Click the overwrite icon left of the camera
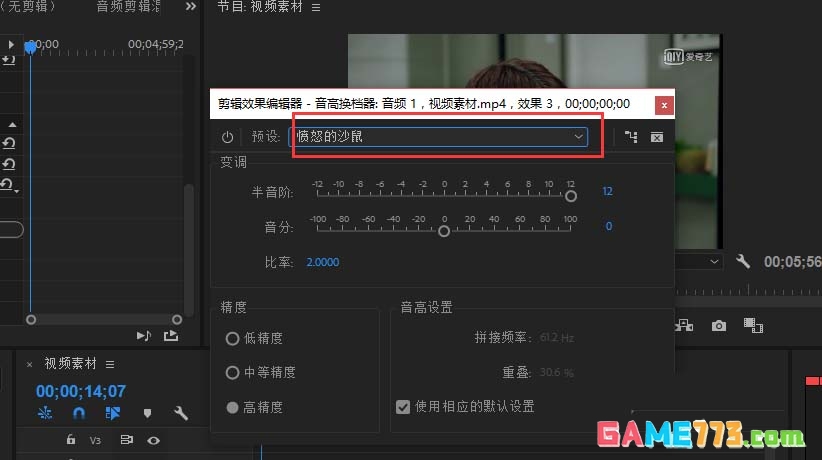Image resolution: width=822 pixels, height=460 pixels. point(684,326)
